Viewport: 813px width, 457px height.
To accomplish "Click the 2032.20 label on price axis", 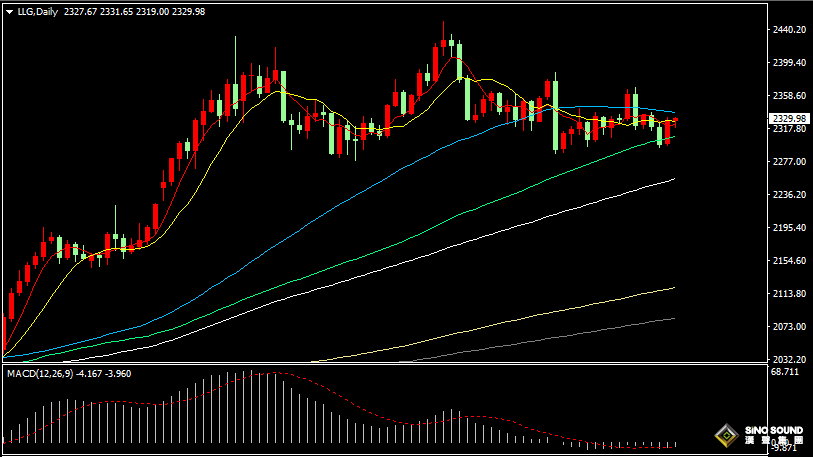I will pyautogui.click(x=789, y=359).
